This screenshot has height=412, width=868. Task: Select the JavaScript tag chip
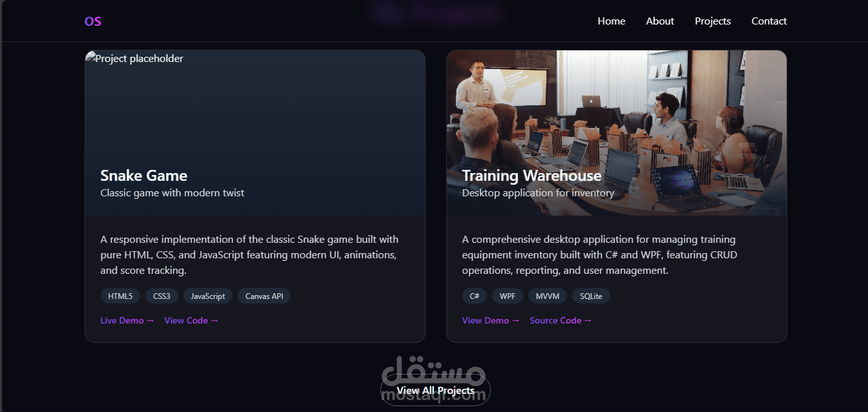pos(208,296)
